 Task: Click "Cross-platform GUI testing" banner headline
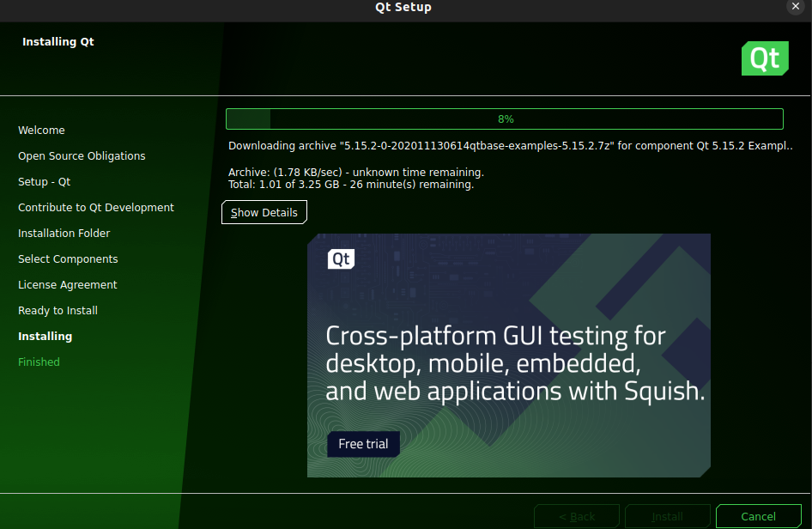(515, 363)
